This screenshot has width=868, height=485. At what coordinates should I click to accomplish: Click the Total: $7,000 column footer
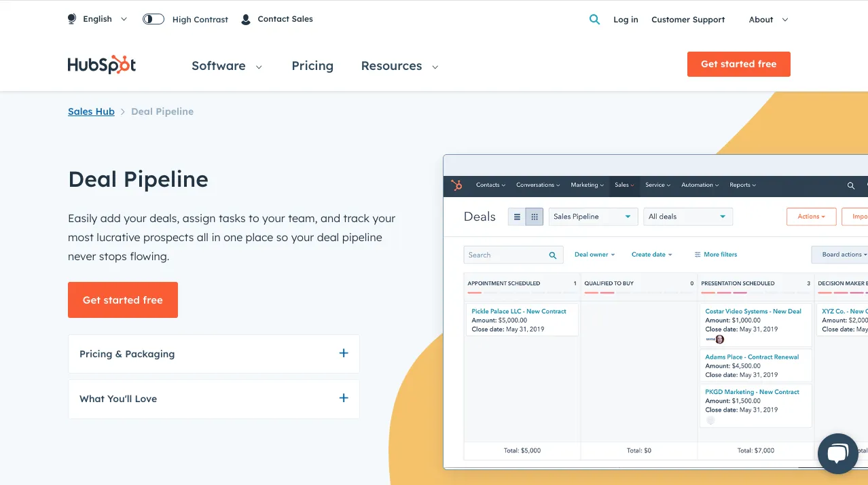click(756, 450)
